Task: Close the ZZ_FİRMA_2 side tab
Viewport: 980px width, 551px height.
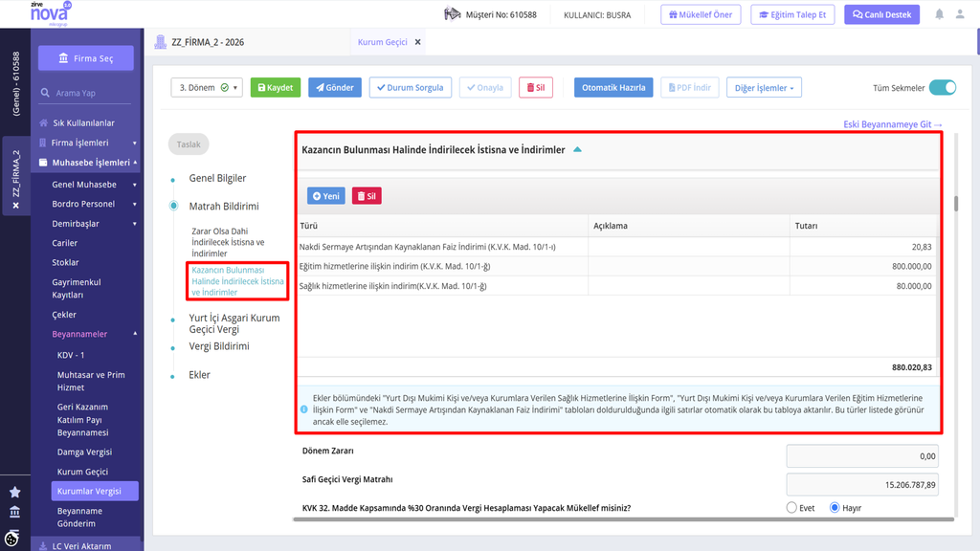Action: pos(15,206)
